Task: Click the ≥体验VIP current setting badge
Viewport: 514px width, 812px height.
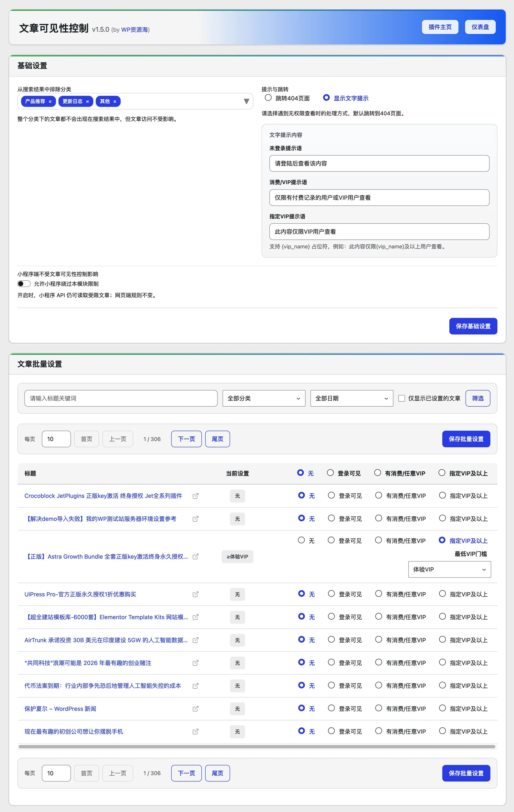Action: (237, 557)
